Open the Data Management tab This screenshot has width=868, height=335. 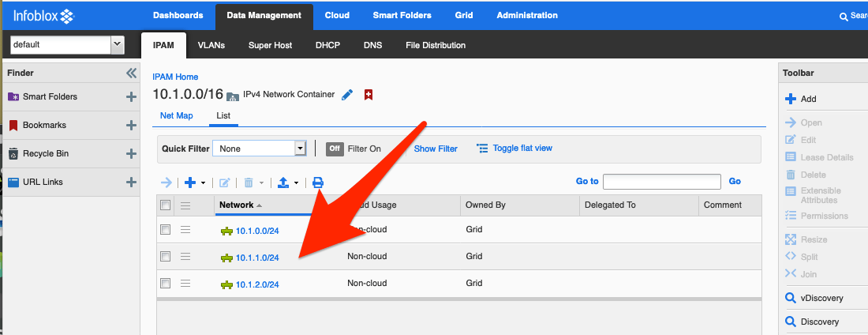264,16
